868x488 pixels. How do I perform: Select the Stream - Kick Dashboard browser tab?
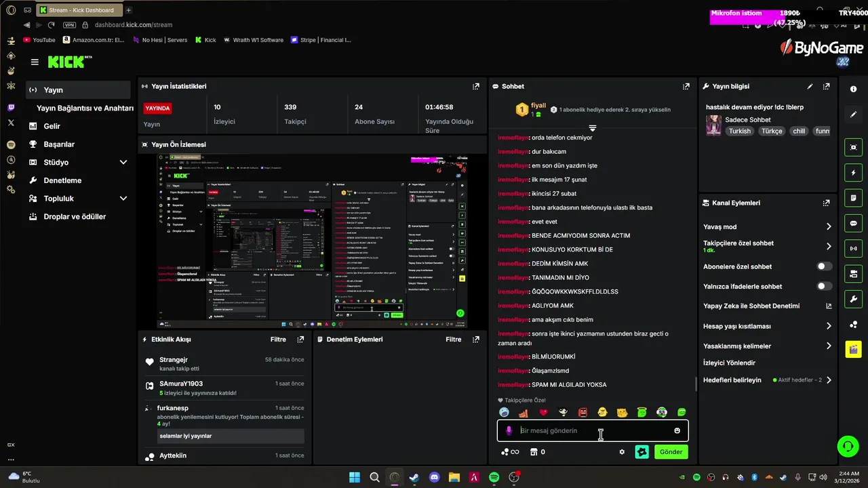80,10
